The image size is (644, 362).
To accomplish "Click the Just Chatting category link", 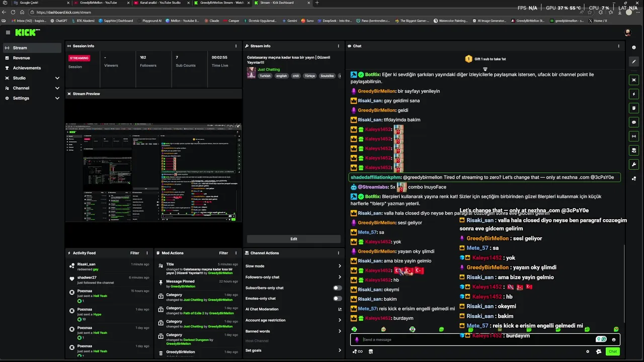I will coord(269,69).
